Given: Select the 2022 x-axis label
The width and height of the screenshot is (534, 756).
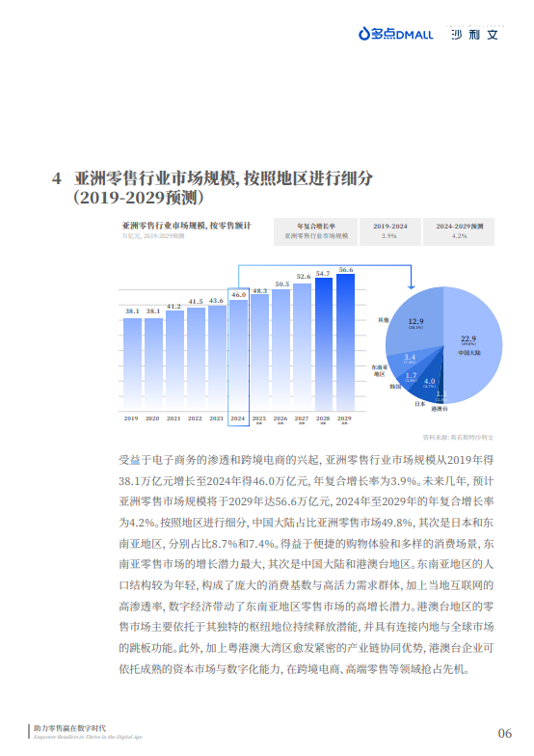Looking at the screenshot, I should pyautogui.click(x=195, y=418).
